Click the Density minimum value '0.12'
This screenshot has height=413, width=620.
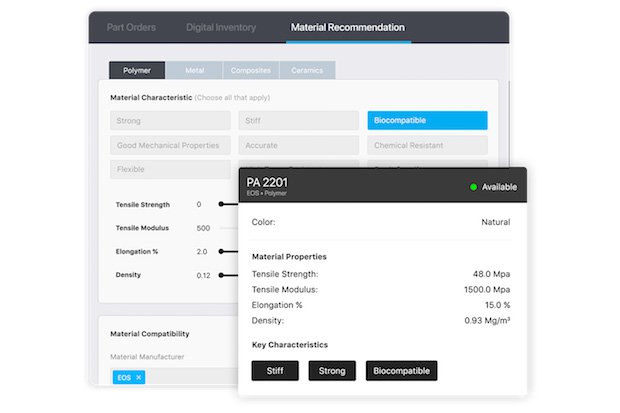coord(203,275)
